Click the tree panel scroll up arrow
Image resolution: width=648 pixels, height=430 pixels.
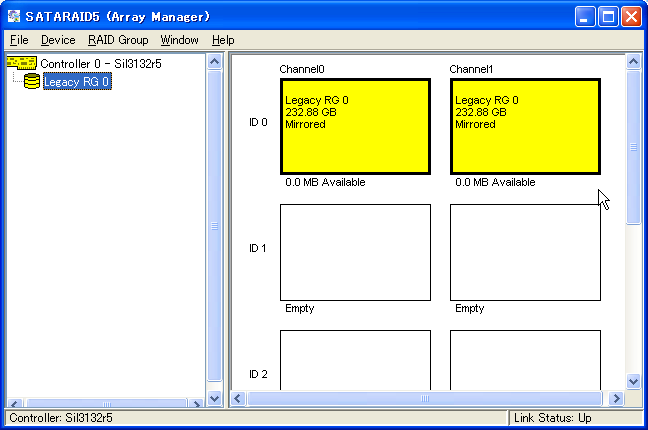[x=214, y=62]
